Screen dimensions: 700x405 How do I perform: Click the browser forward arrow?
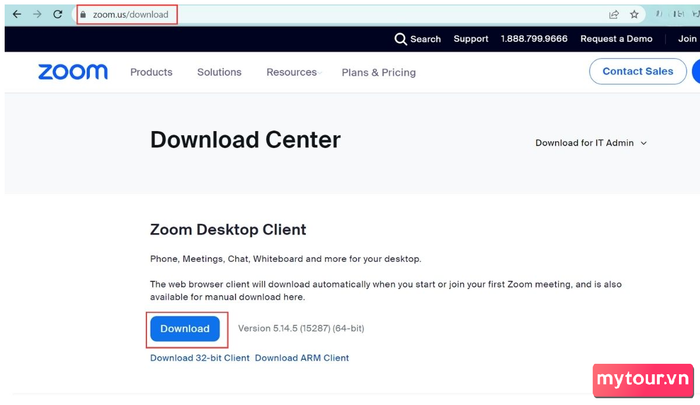37,14
